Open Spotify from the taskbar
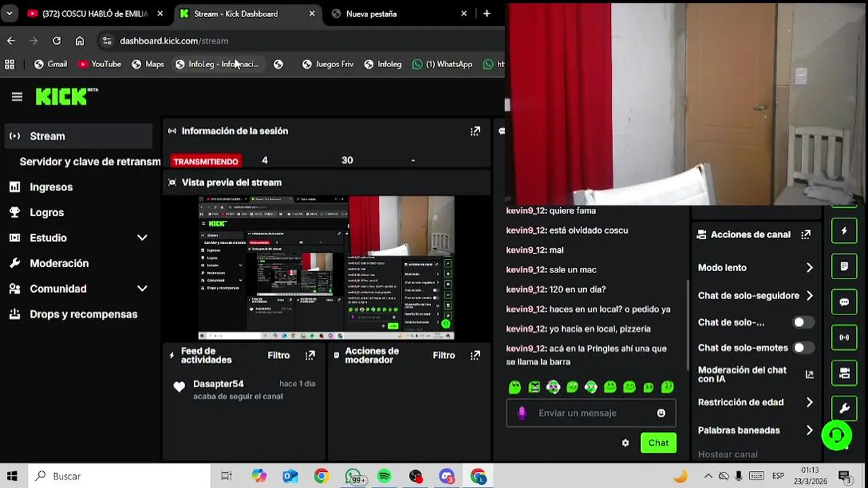The height and width of the screenshot is (488, 868). pyautogui.click(x=384, y=476)
